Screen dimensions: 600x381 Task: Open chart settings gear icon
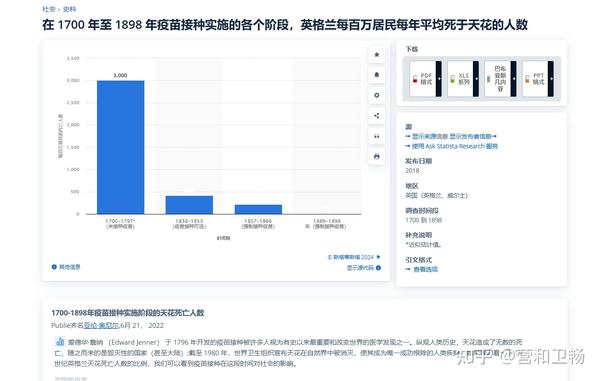(377, 95)
